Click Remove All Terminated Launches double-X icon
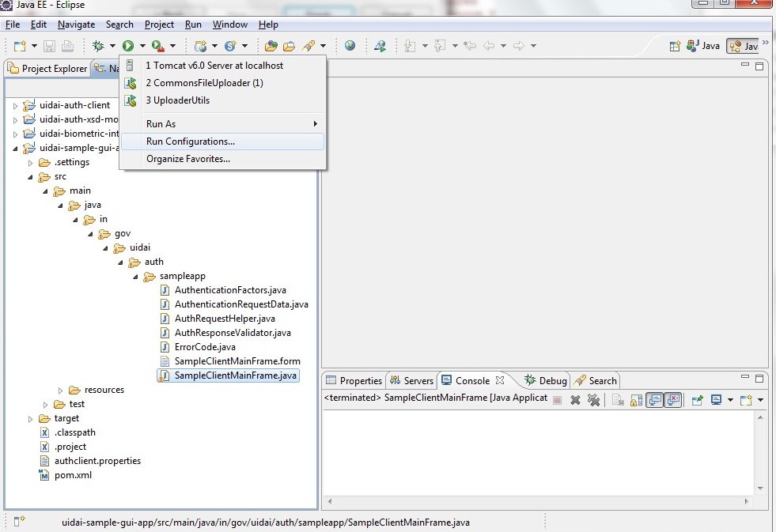The width and height of the screenshot is (776, 532). (593, 400)
